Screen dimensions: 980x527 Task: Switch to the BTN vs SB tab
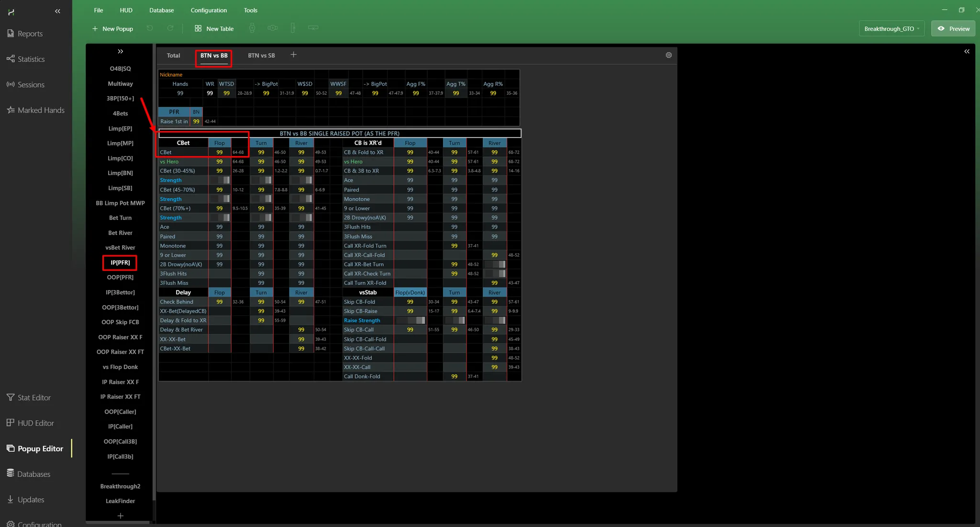pyautogui.click(x=261, y=56)
